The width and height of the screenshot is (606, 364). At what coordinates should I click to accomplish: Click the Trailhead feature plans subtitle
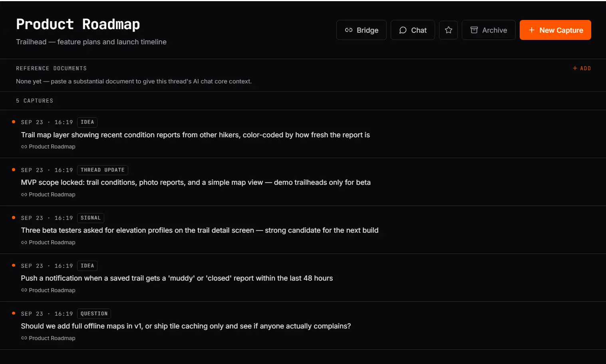point(91,42)
